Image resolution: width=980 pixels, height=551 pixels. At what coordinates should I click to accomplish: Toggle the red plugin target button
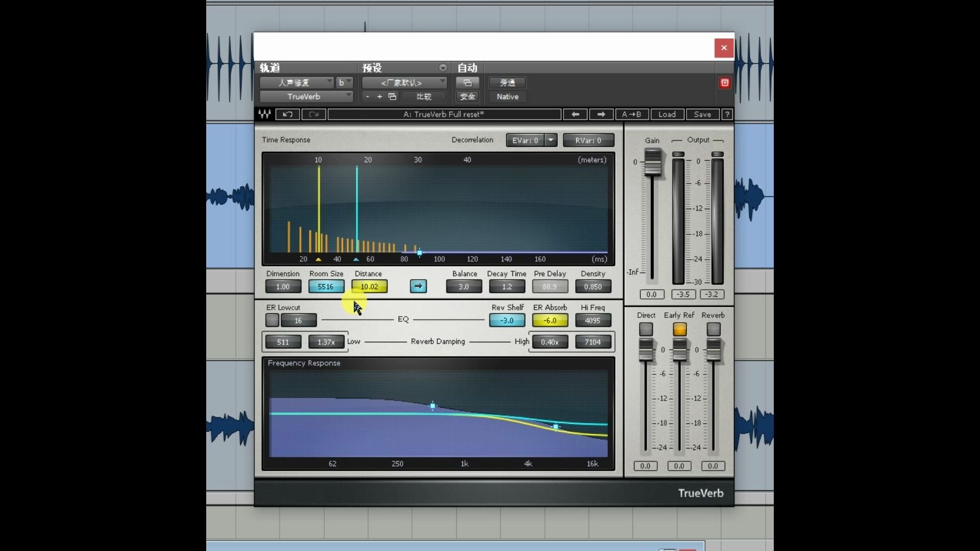(725, 83)
